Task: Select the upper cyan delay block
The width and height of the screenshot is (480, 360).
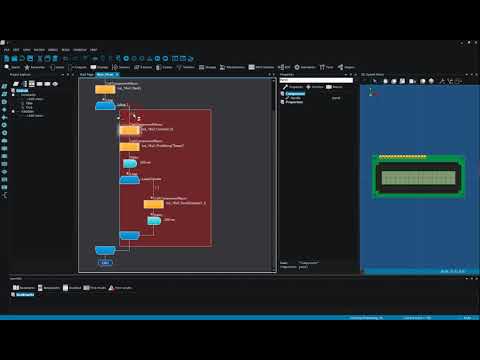Action: [x=130, y=164]
